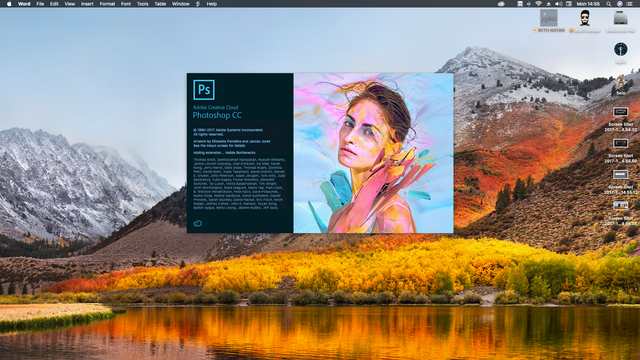Click the Mon 14:55 clock

pyautogui.click(x=588, y=4)
